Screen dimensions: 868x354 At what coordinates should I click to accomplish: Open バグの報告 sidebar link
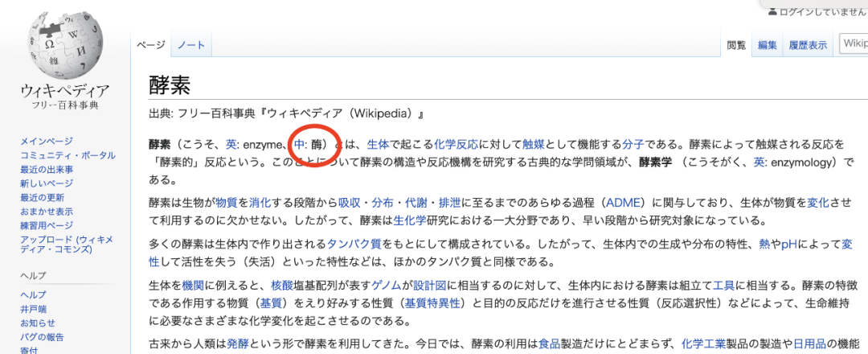[x=42, y=337]
